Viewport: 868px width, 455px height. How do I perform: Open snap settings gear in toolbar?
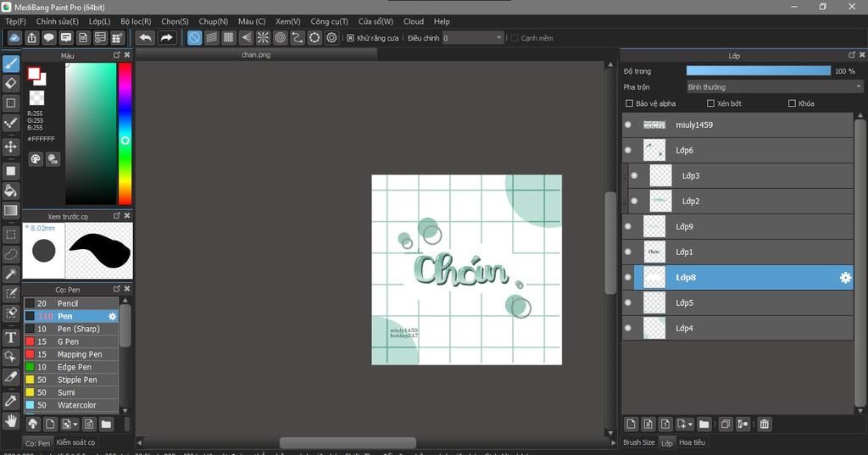[x=331, y=37]
